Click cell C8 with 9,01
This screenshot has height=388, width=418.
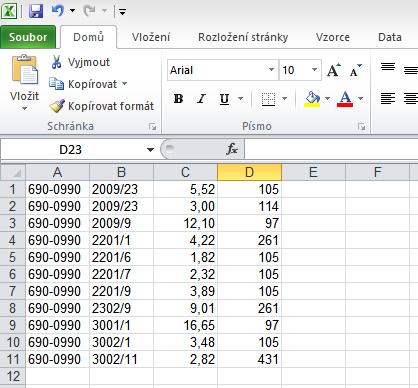coord(185,308)
